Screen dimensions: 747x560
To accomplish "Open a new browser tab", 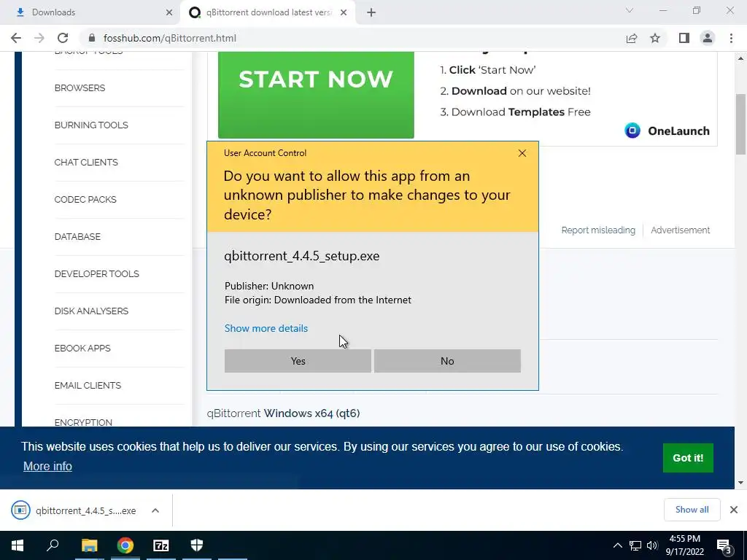I will [x=371, y=12].
